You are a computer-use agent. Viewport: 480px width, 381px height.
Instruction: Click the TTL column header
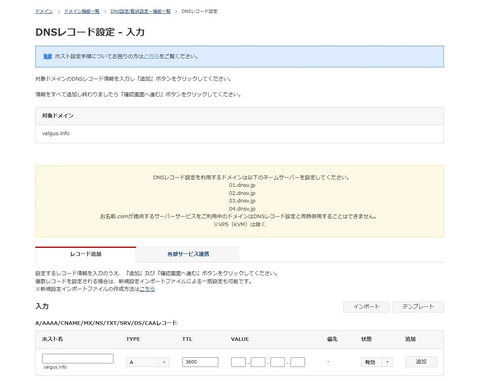(x=187, y=339)
